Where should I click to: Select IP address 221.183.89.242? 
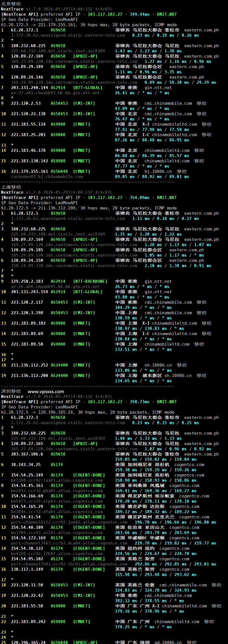tap(28, 622)
